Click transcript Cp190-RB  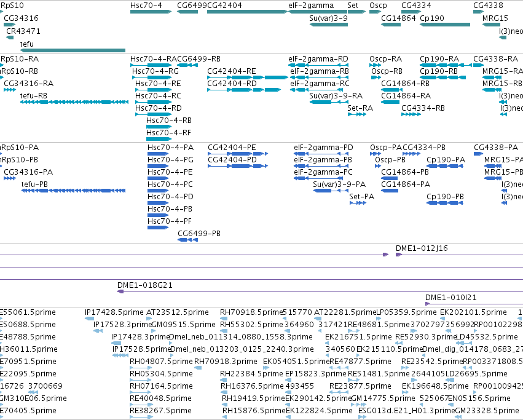[442, 77]
